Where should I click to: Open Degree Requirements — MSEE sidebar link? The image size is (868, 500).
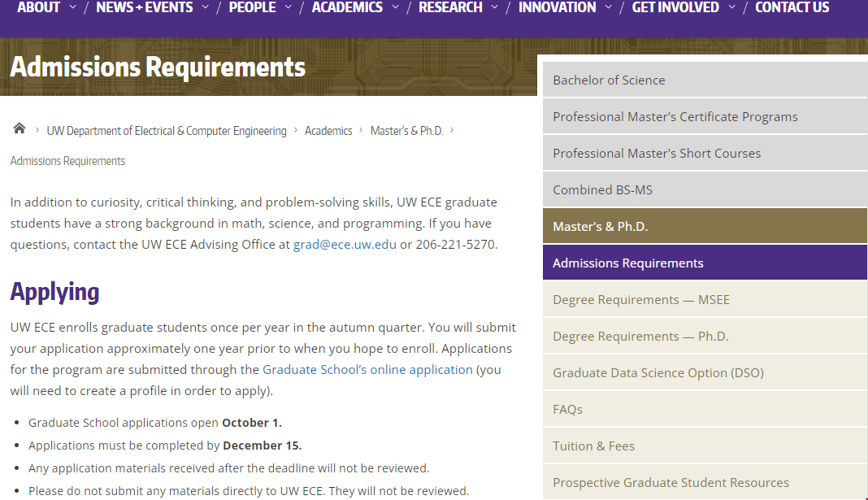tap(641, 299)
